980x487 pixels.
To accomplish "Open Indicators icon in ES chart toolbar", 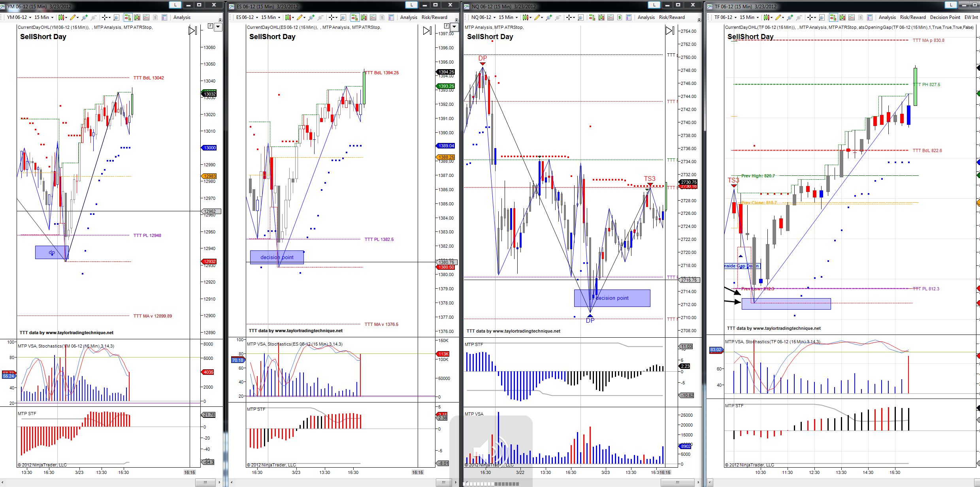I will click(373, 17).
